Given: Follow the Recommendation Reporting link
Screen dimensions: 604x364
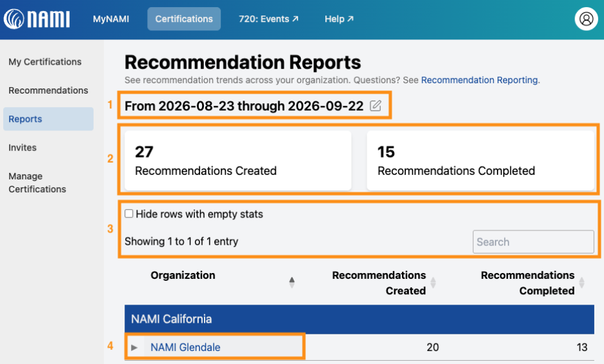Looking at the screenshot, I should click(479, 80).
